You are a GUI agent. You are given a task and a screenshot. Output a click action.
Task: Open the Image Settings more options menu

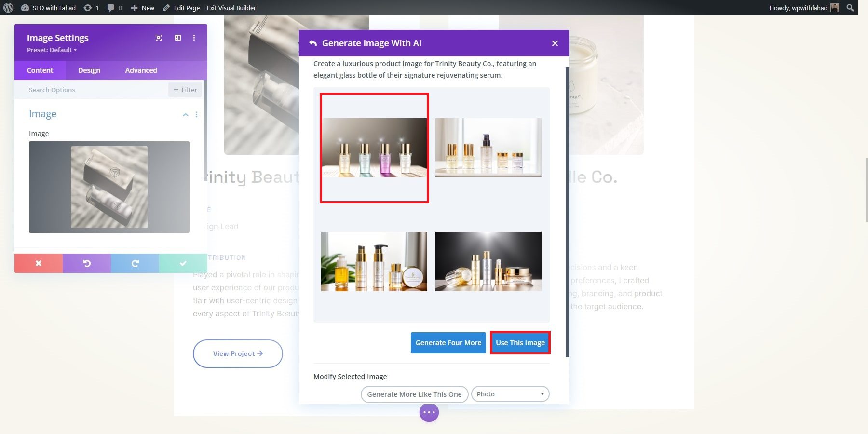[194, 38]
